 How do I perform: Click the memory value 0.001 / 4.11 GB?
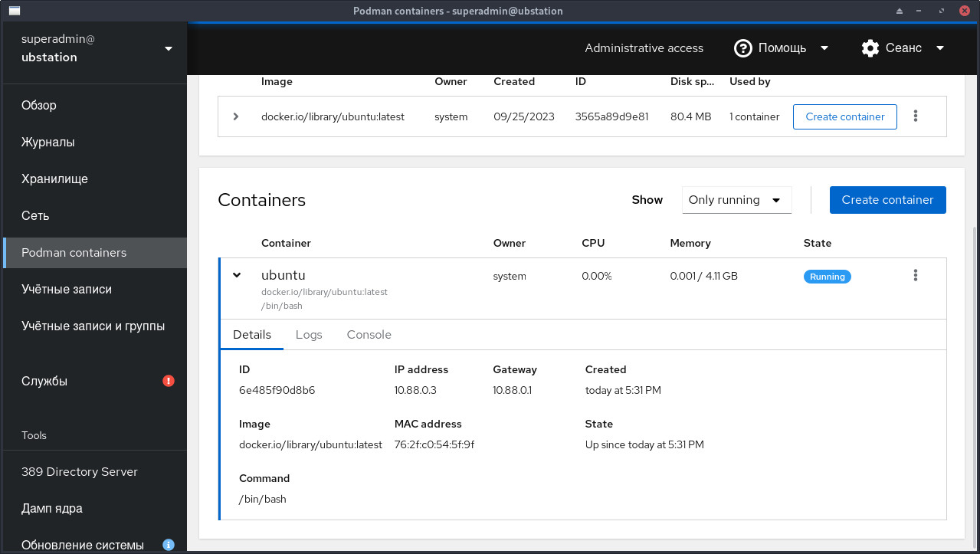pos(703,276)
